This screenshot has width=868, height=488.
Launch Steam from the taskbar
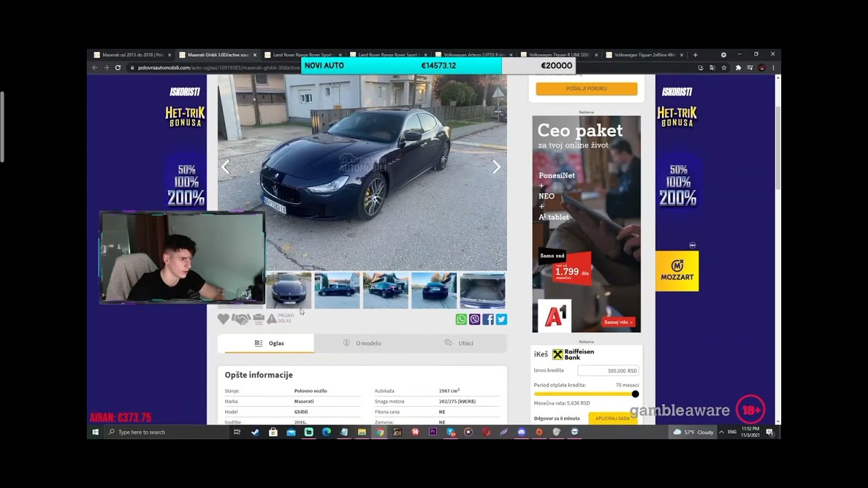[x=256, y=432]
